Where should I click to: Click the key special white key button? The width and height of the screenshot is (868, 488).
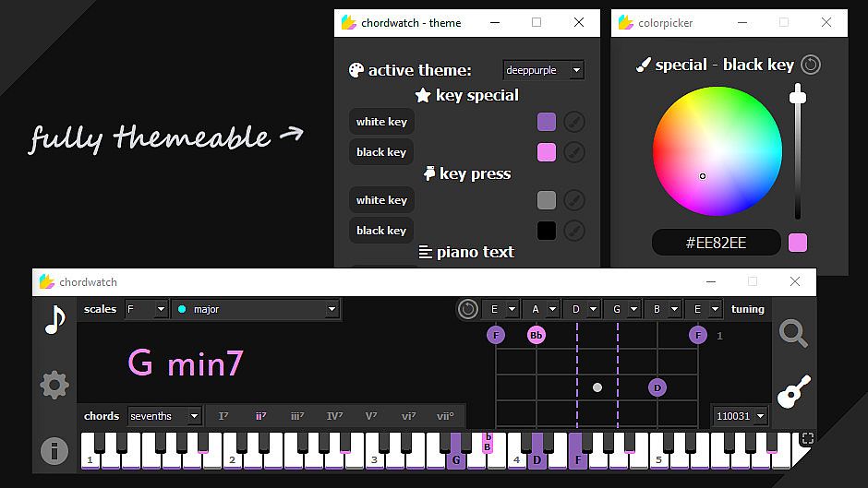381,122
